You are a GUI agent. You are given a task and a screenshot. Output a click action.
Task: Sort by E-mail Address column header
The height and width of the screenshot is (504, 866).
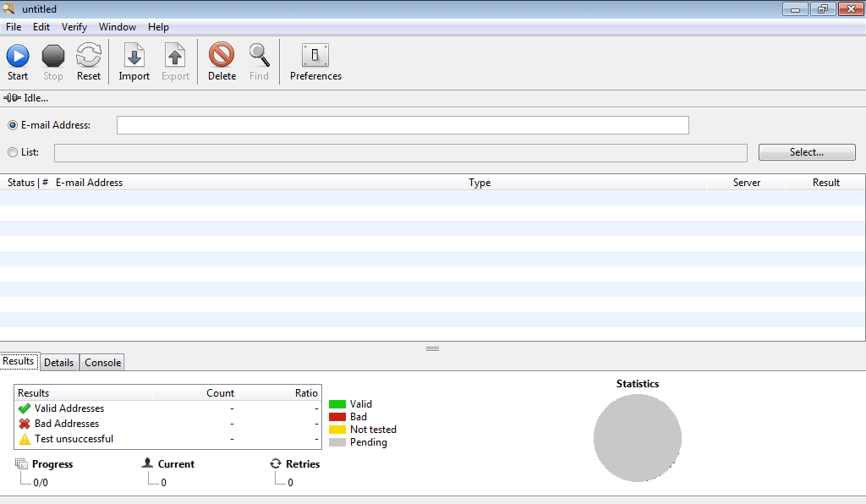click(x=89, y=183)
